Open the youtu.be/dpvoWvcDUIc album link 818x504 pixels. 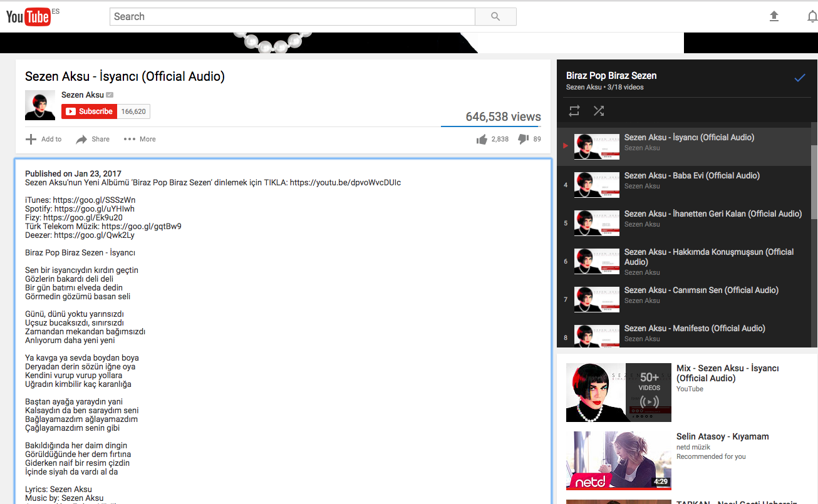(x=345, y=183)
